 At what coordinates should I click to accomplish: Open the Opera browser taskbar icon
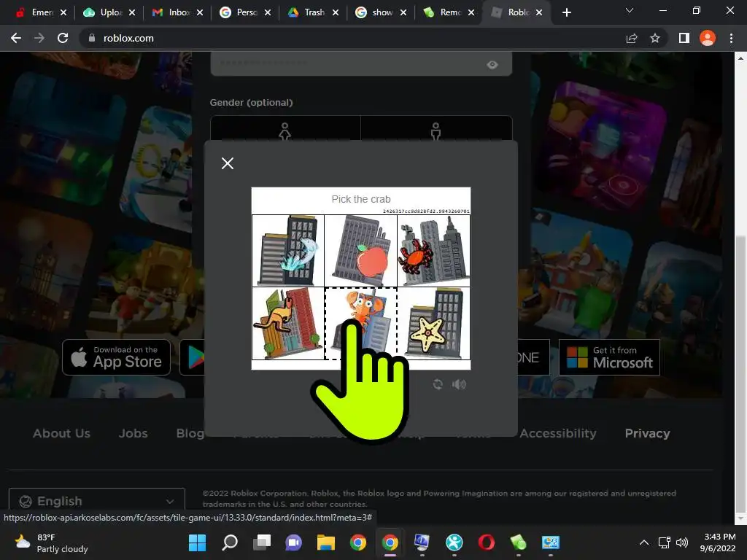click(x=487, y=542)
